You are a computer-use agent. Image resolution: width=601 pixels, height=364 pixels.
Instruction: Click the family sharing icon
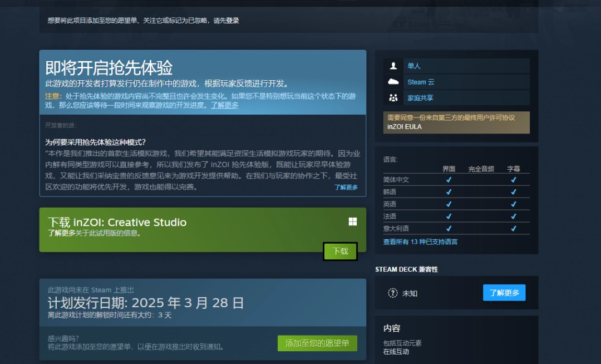click(393, 98)
